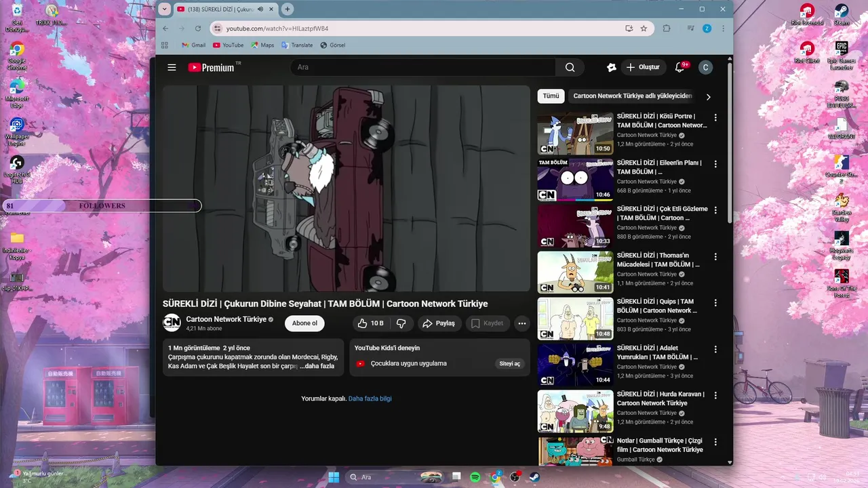Open options for Kötü Portre video
Viewport: 868px width, 488px height.
coord(715,117)
